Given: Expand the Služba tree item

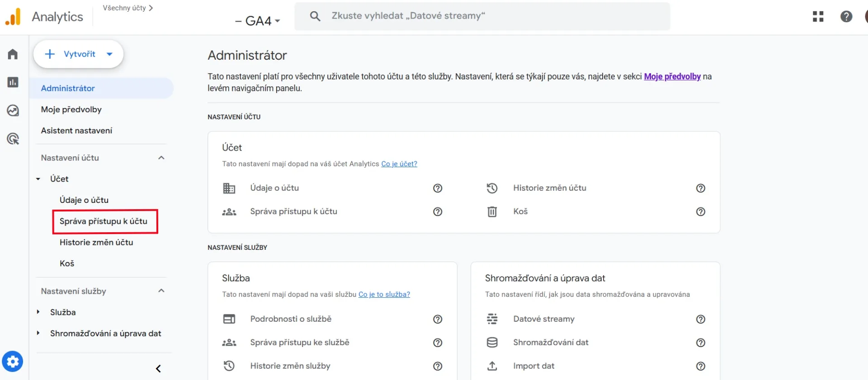Looking at the screenshot, I should 38,312.
